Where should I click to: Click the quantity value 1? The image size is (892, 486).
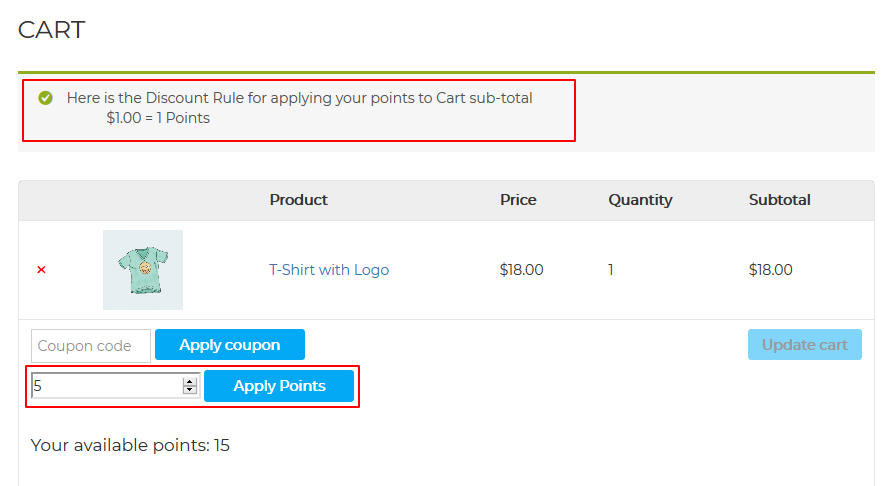point(611,270)
